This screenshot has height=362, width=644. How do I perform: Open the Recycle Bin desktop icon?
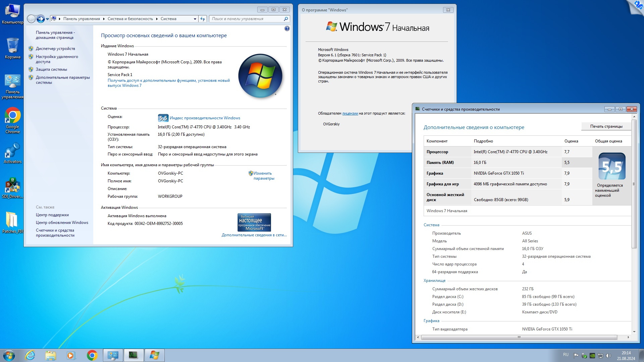pos(12,48)
